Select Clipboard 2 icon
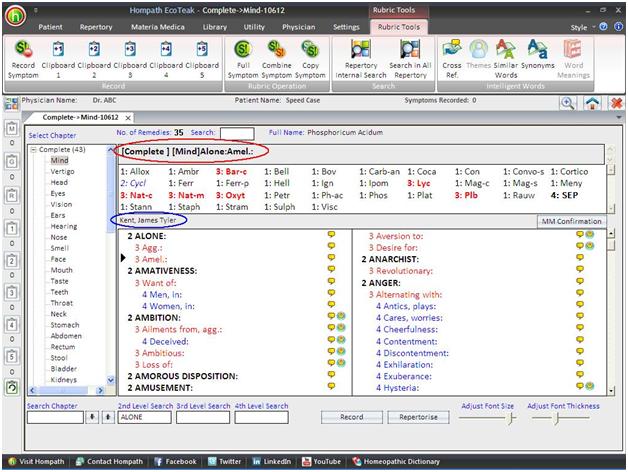 94,49
